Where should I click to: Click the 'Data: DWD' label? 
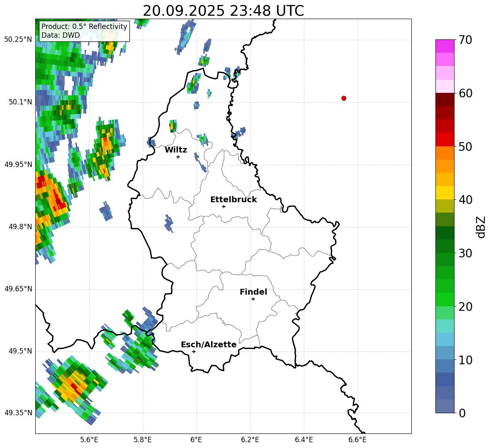[61, 35]
